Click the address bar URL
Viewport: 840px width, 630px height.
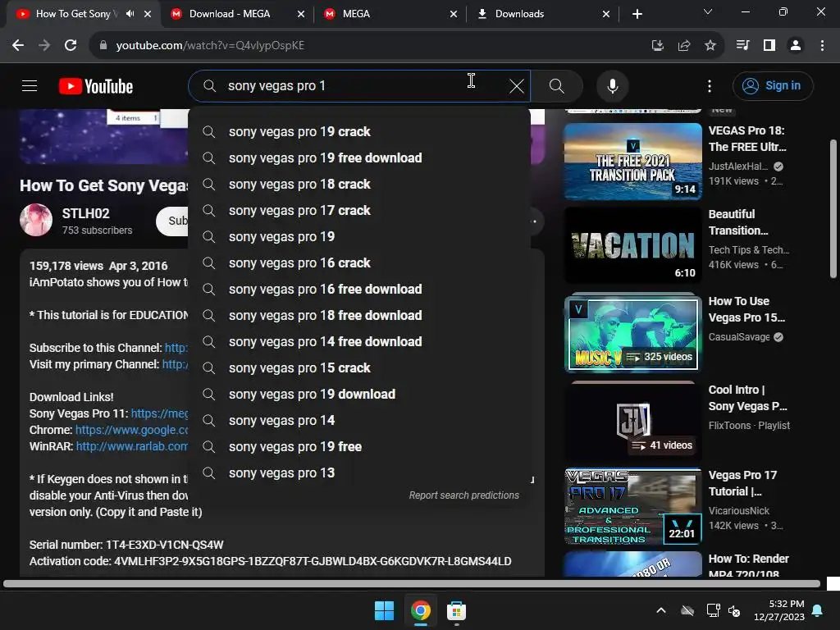tap(210, 46)
